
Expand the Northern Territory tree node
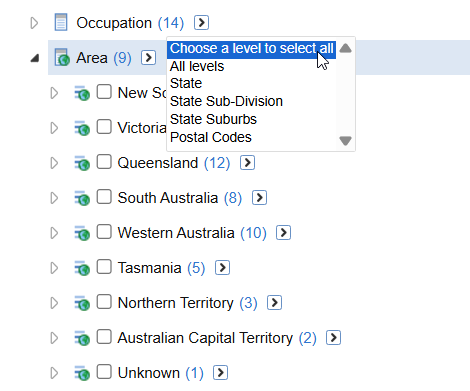pyautogui.click(x=54, y=303)
